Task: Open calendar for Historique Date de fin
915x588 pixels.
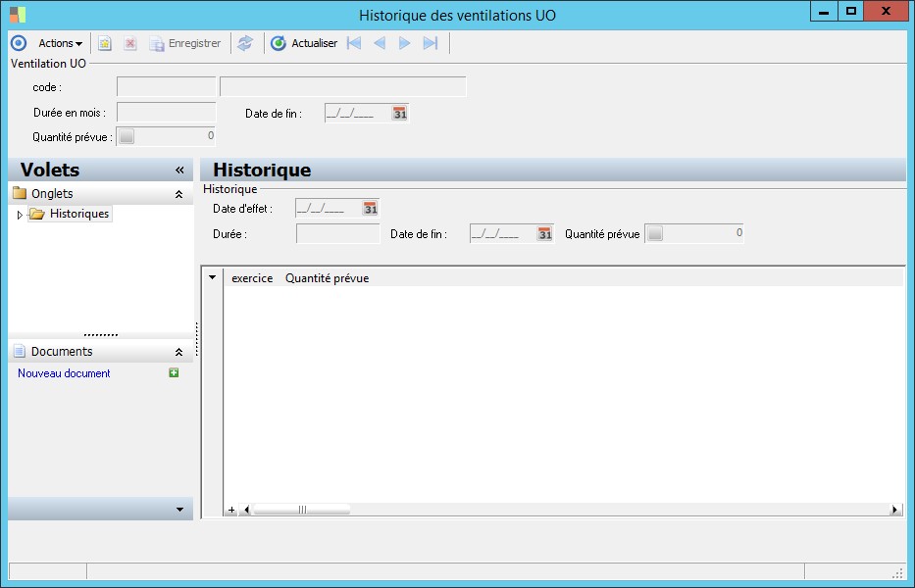Action: 544,234
